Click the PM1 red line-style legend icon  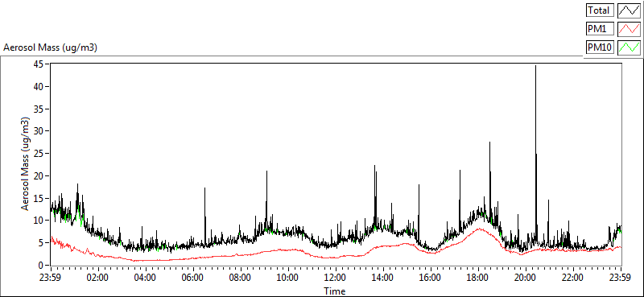tap(629, 29)
